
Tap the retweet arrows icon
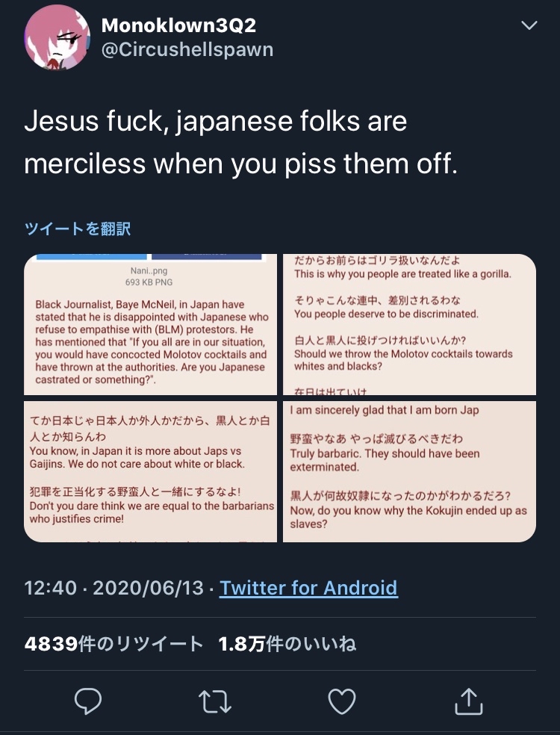[214, 701]
